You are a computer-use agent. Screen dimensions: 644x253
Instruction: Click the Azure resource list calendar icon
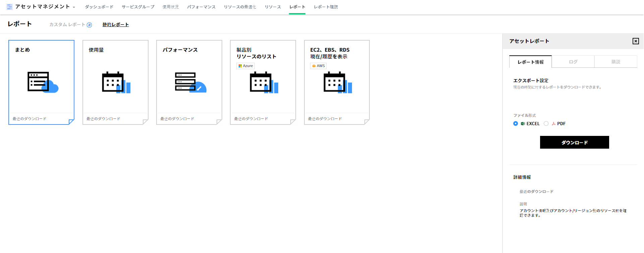coord(264,82)
